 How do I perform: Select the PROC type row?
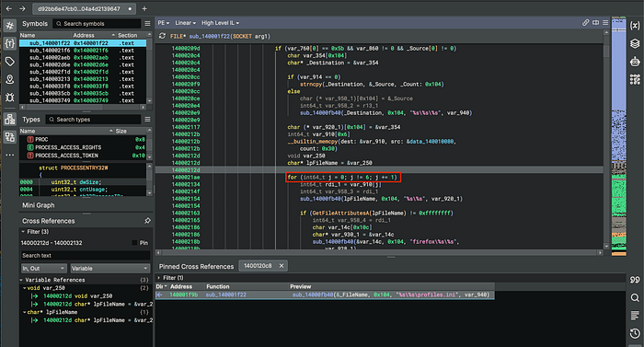pyautogui.click(x=83, y=139)
